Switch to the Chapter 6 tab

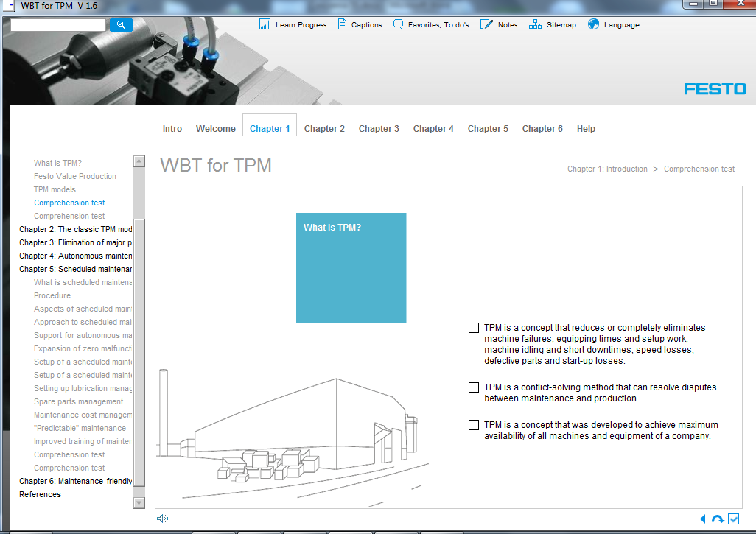[x=542, y=129]
